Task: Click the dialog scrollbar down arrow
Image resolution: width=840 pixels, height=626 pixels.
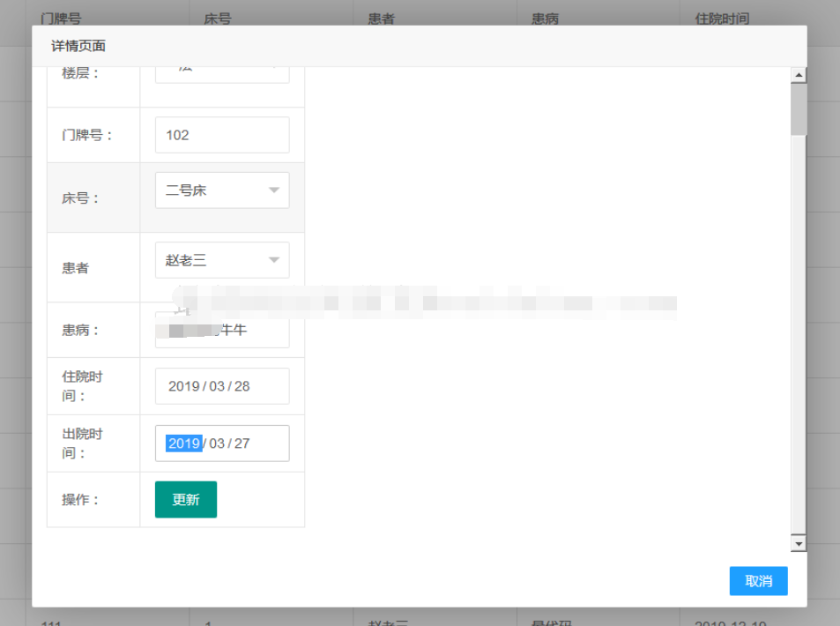Action: (x=799, y=544)
